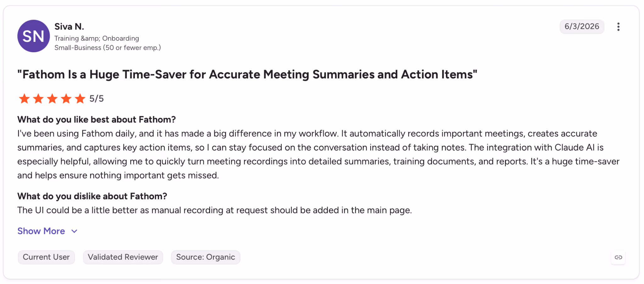Click the purple SN avatar
The image size is (644, 284).
tap(34, 36)
